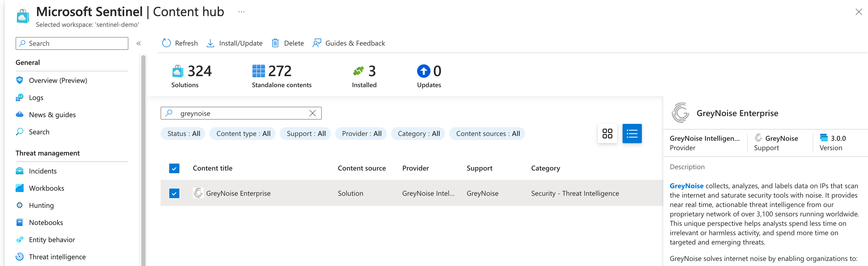868x266 pixels.
Task: Select Workbooks menu item
Action: (x=46, y=188)
